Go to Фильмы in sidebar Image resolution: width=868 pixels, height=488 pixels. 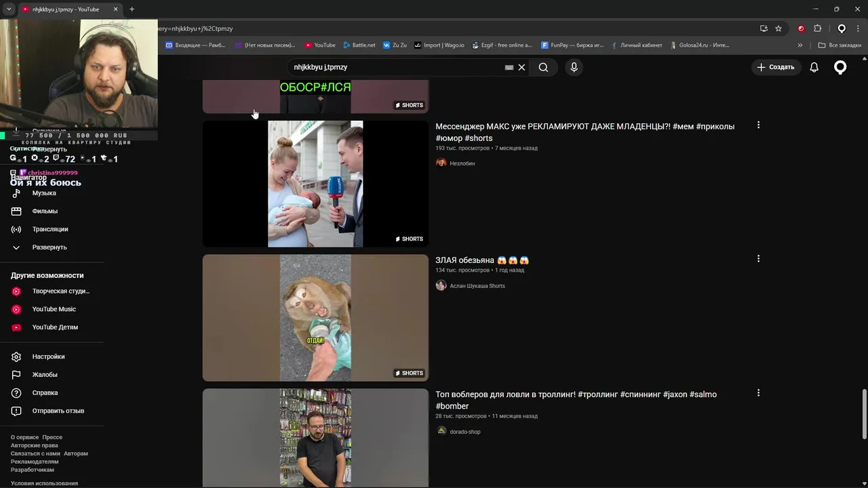[x=45, y=211]
